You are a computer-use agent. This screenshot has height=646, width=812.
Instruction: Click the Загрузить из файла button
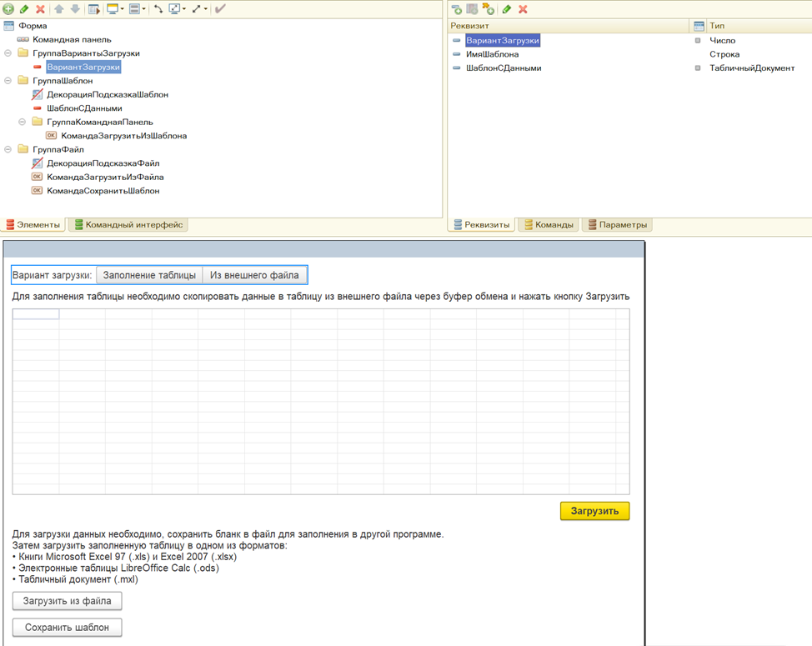[67, 601]
